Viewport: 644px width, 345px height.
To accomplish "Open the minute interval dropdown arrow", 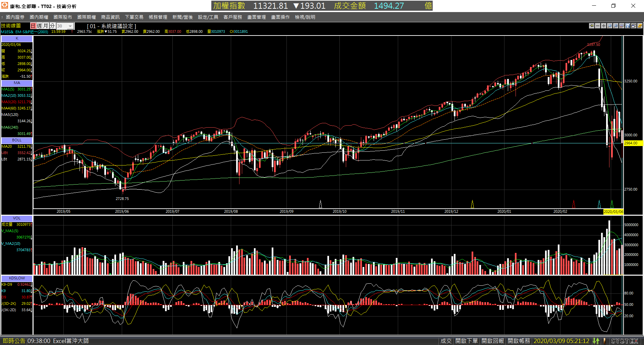I will coord(70,26).
